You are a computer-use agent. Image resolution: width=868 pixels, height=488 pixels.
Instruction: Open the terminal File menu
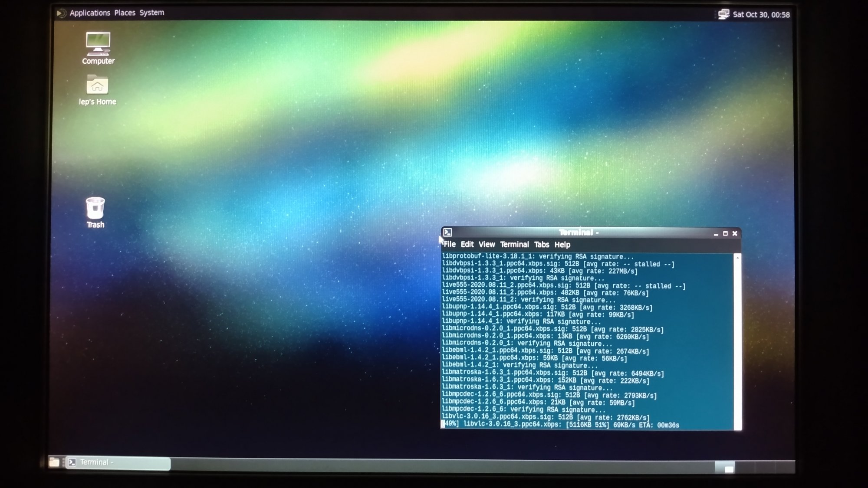click(x=450, y=244)
